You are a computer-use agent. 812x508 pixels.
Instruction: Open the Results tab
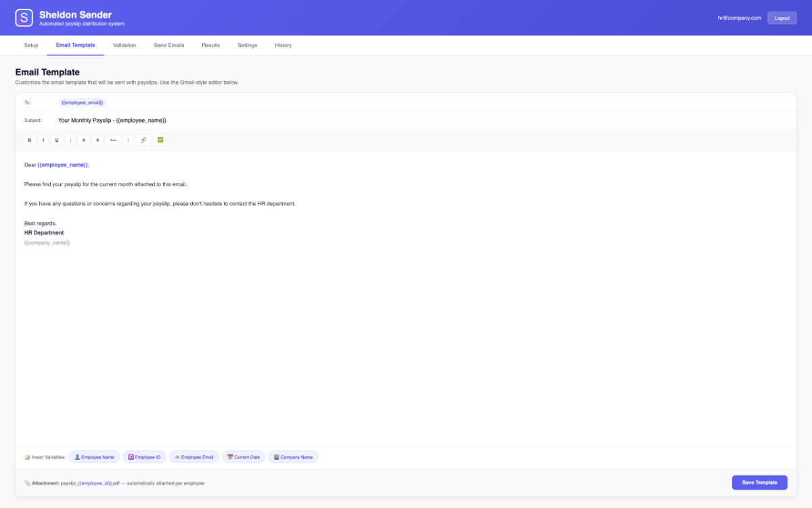pos(210,45)
